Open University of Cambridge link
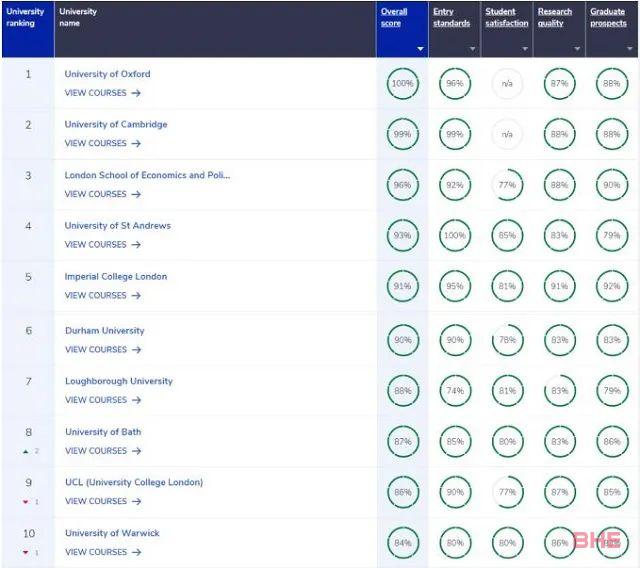The width and height of the screenshot is (640, 568). [116, 124]
